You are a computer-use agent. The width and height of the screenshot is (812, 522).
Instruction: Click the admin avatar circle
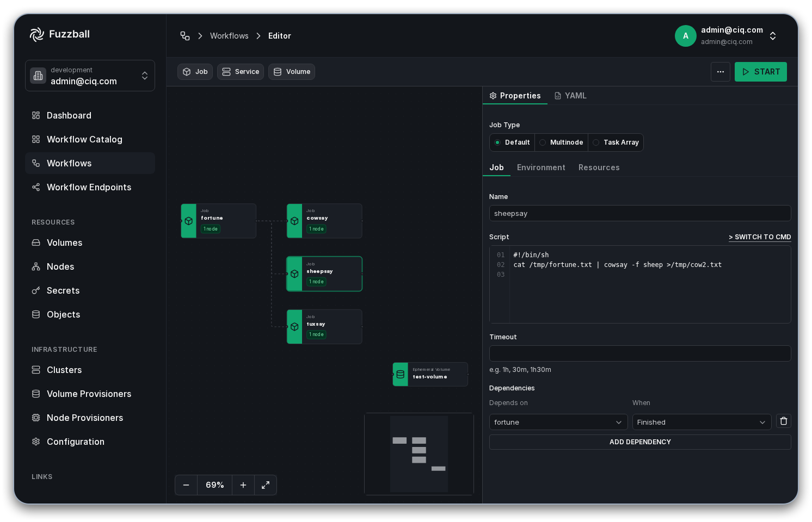686,36
